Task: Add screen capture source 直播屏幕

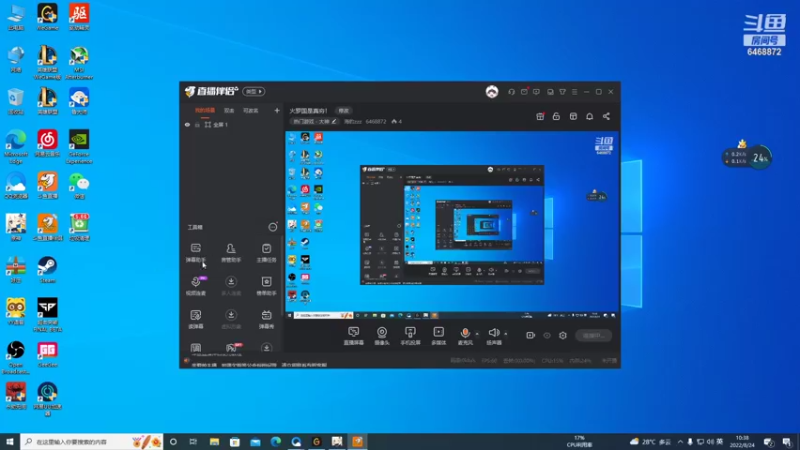Action: [354, 336]
